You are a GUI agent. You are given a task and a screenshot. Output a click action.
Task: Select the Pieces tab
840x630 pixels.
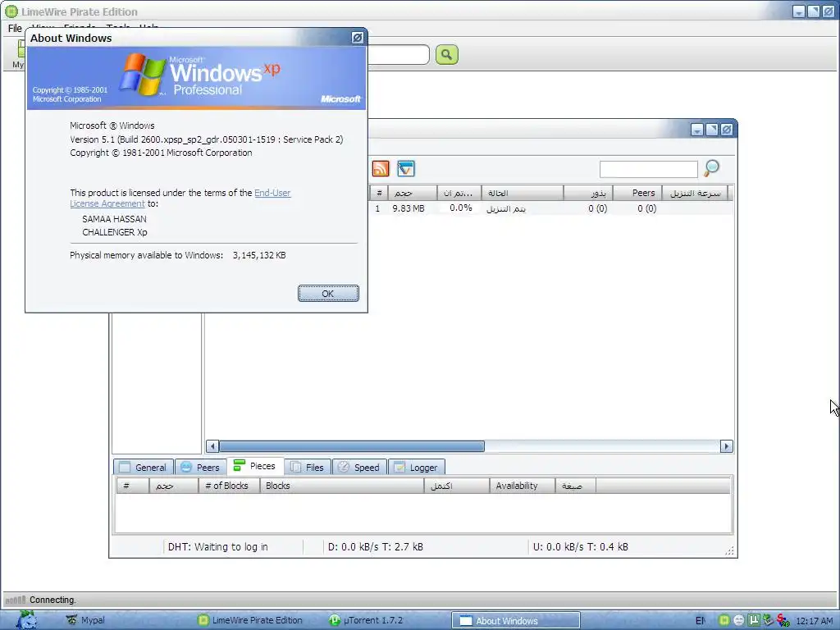pyautogui.click(x=256, y=466)
